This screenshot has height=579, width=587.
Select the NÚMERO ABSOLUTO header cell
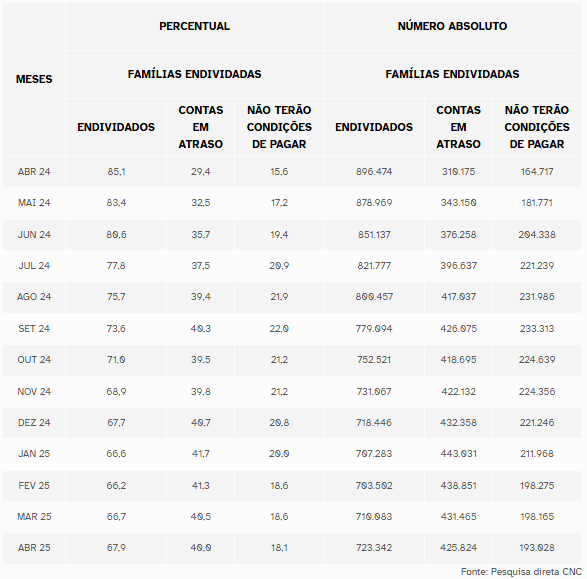452,26
